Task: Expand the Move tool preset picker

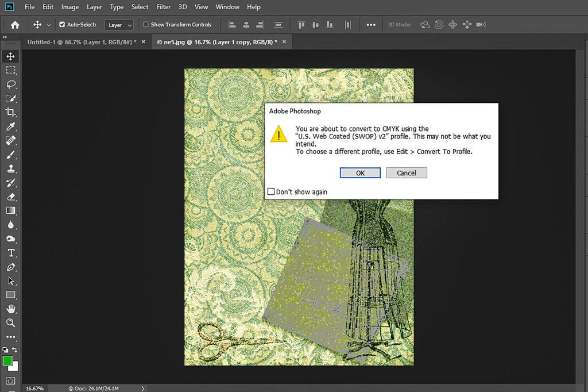Action: click(49, 25)
